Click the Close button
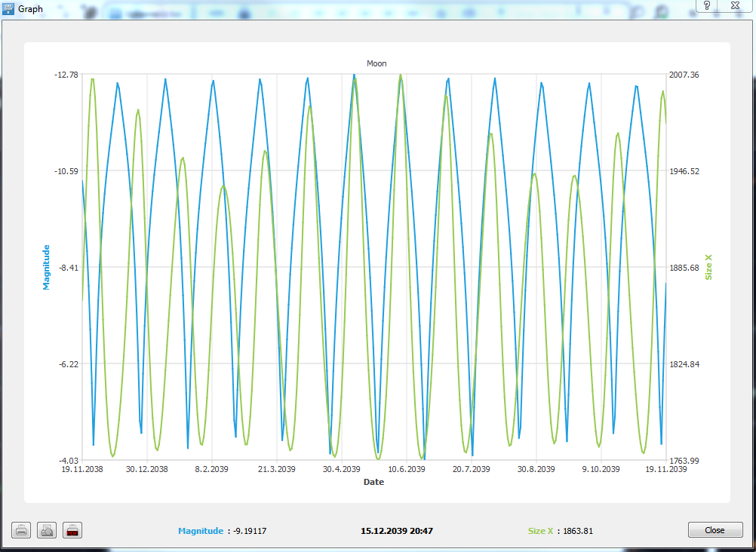 click(715, 530)
